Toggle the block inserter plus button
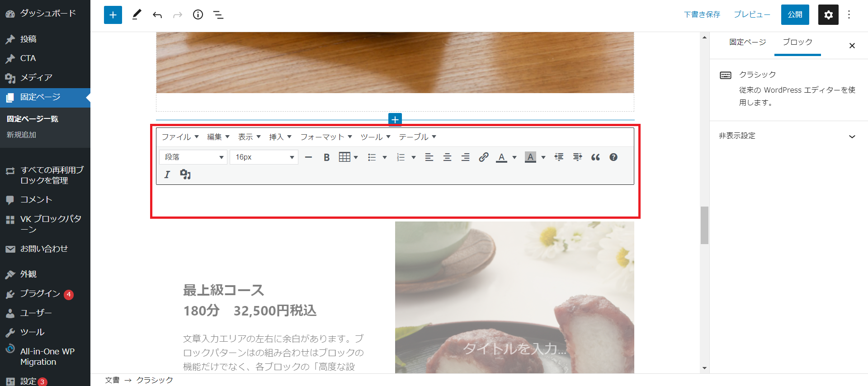Screen dimensions: 868x386 coord(113,15)
